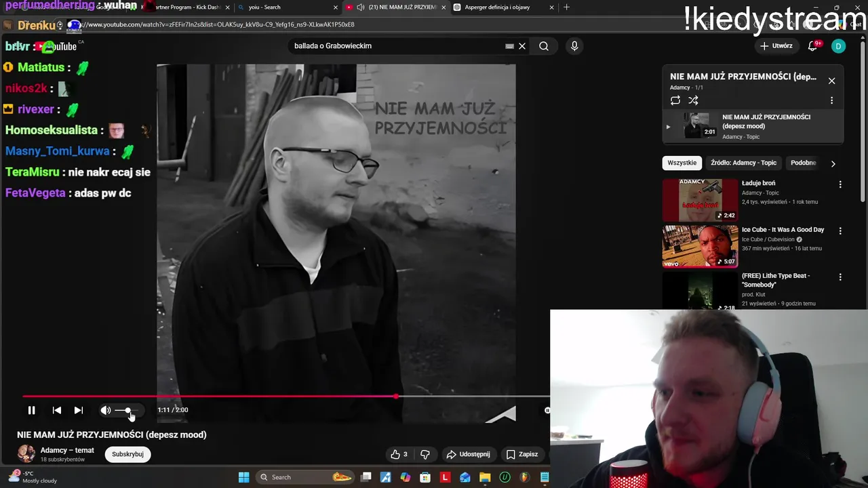Click the YouTube search input field
Screen dimensions: 868x488
coord(397,46)
